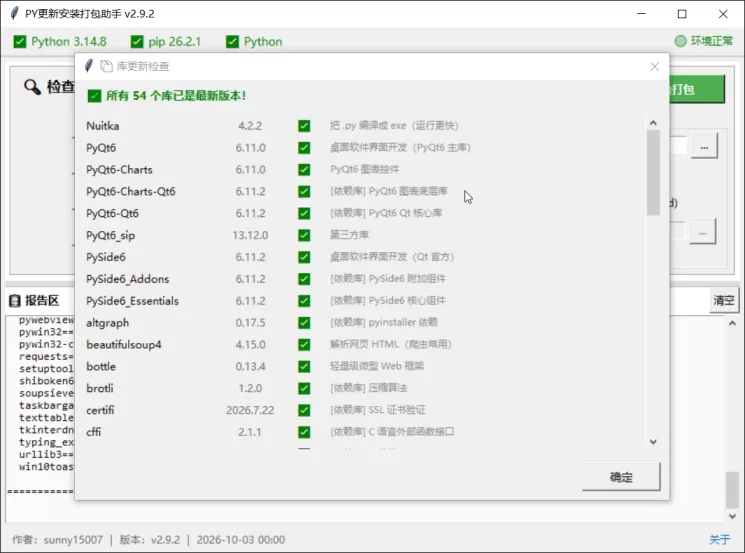Click the report area scrollbar thumb
The width and height of the screenshot is (745, 553).
pyautogui.click(x=732, y=490)
